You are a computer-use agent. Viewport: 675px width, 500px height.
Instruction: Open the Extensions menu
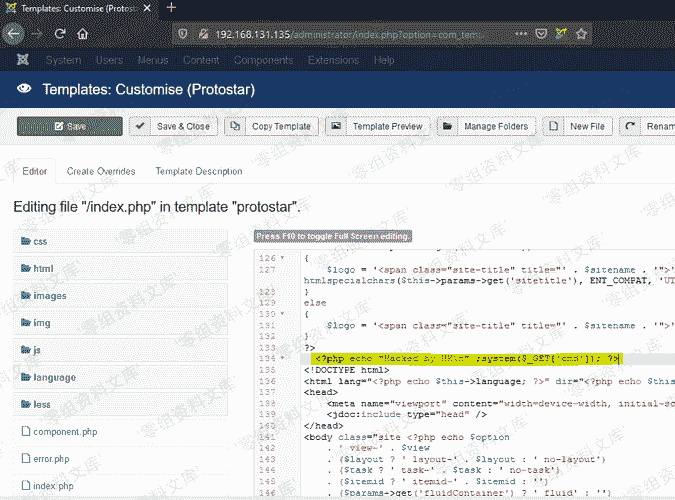tap(333, 60)
